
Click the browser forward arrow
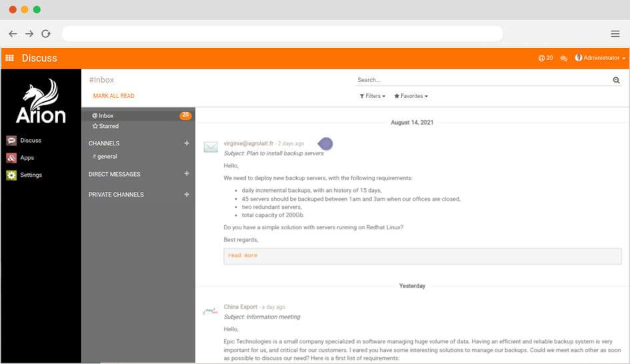29,34
